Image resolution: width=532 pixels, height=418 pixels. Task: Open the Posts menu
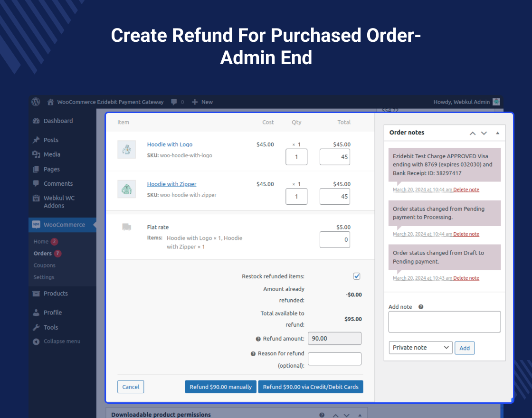click(x=51, y=140)
